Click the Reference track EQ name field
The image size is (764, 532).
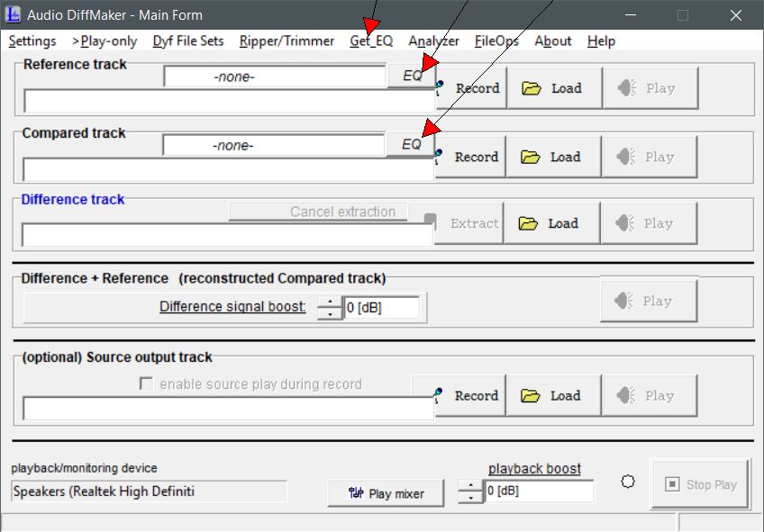[275, 77]
